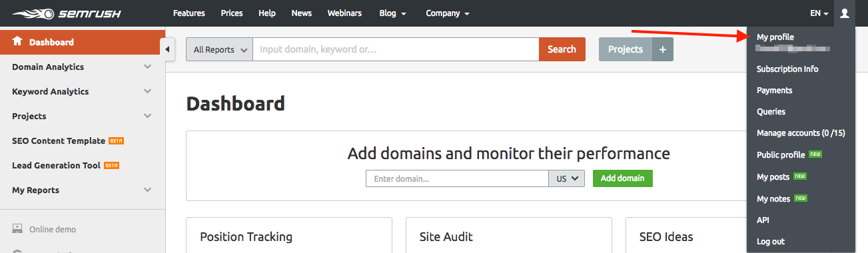
Task: Open SEO Content Template link
Action: [59, 140]
